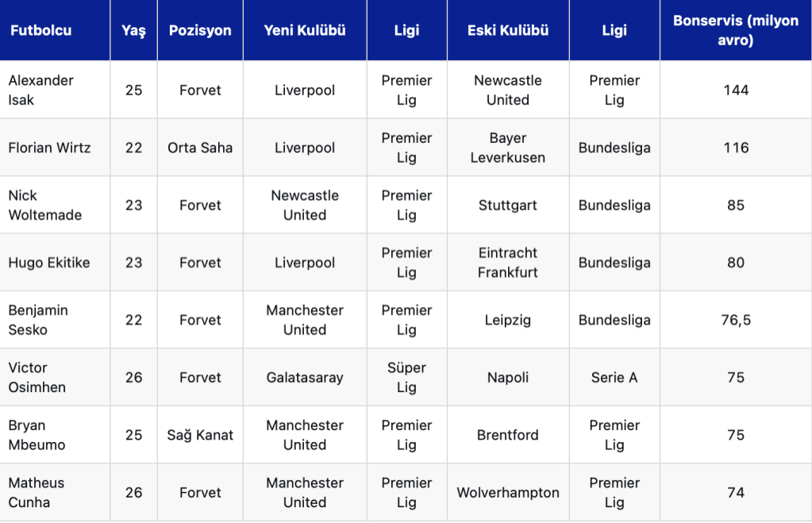This screenshot has height=523, width=812.
Task: Select the Alexander Isak name cell
Action: point(41,90)
